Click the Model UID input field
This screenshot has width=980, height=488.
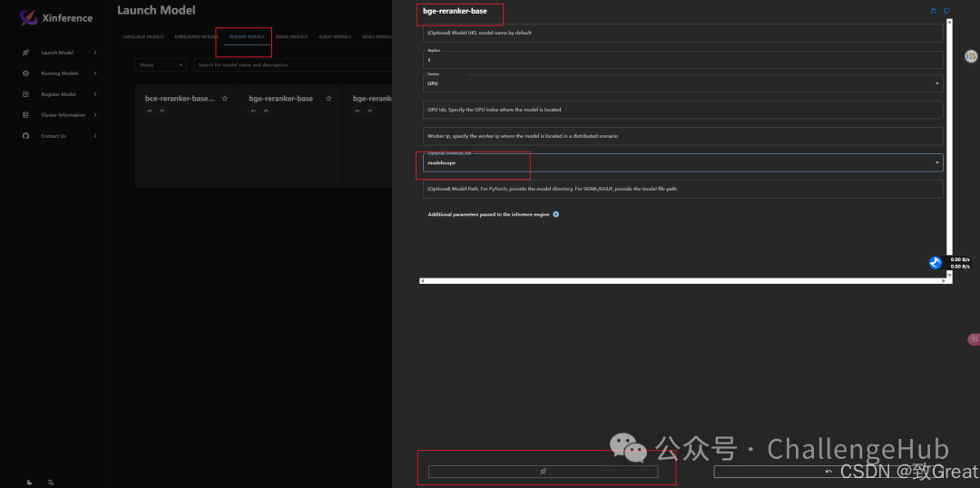point(683,33)
